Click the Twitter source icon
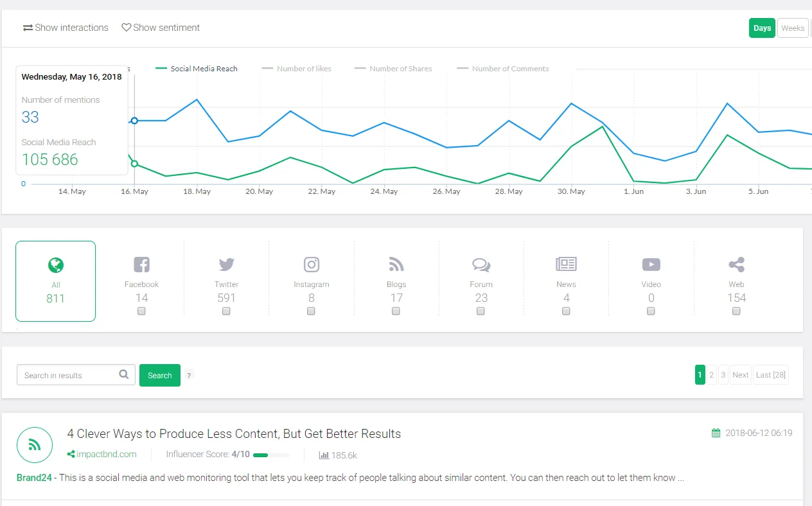This screenshot has height=506, width=812. 226,264
